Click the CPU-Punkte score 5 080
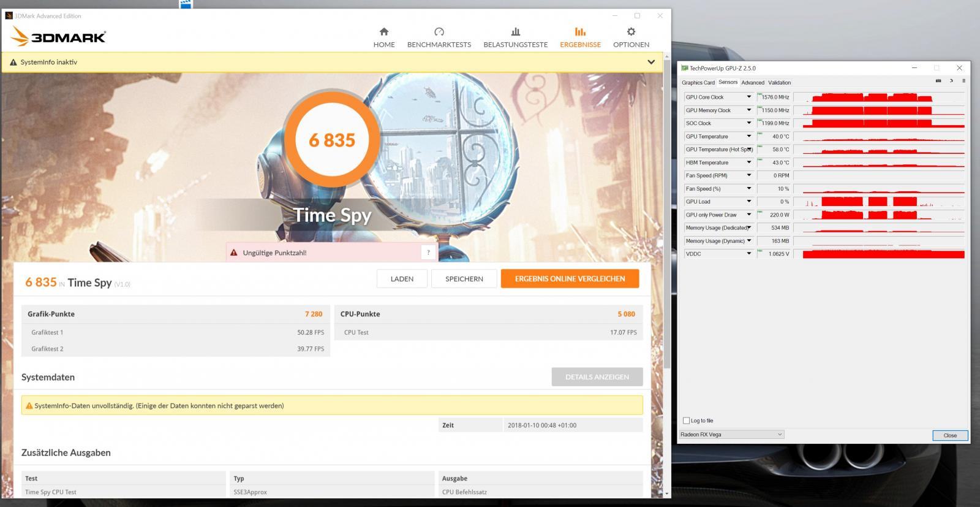 pos(626,314)
